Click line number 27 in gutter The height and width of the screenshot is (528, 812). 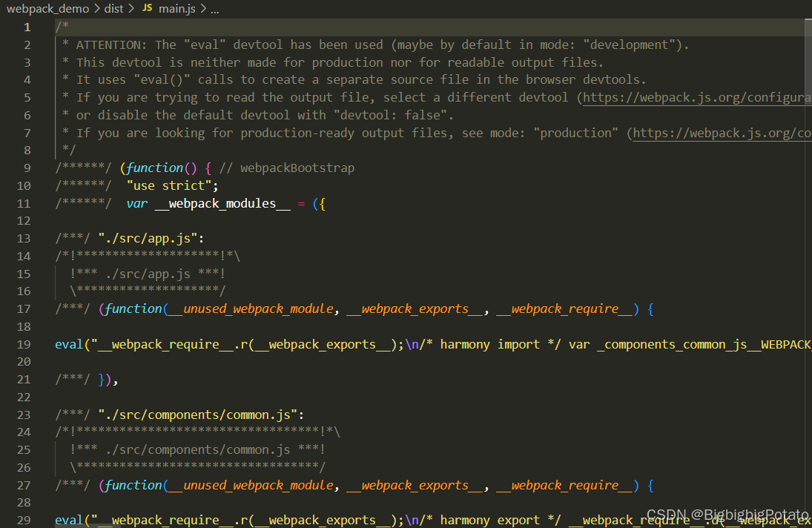pyautogui.click(x=24, y=485)
